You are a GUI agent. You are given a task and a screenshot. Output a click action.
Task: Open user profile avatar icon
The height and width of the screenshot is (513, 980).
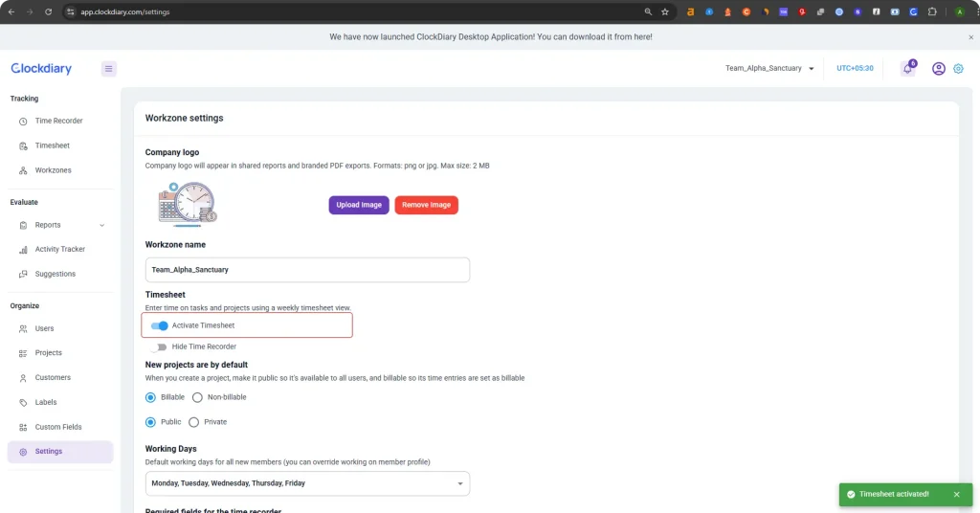pyautogui.click(x=938, y=69)
